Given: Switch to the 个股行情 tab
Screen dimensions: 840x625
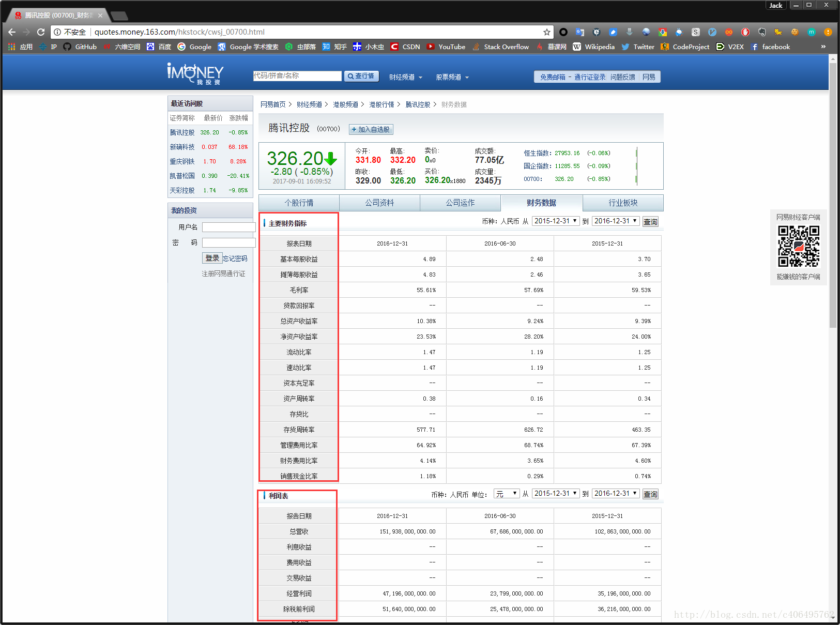Looking at the screenshot, I should [x=299, y=203].
